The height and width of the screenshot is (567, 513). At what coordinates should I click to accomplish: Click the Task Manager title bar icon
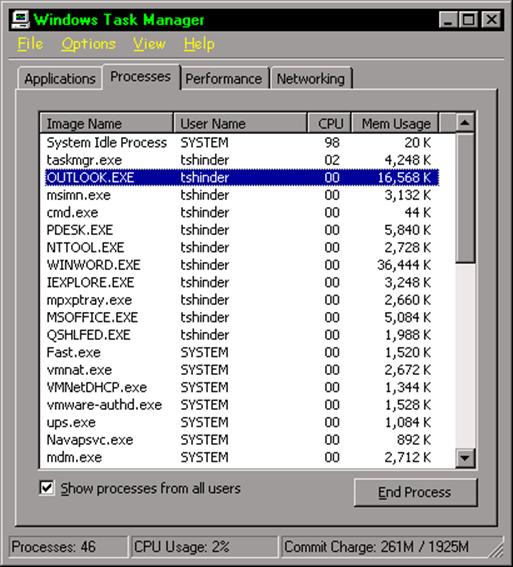click(x=20, y=20)
